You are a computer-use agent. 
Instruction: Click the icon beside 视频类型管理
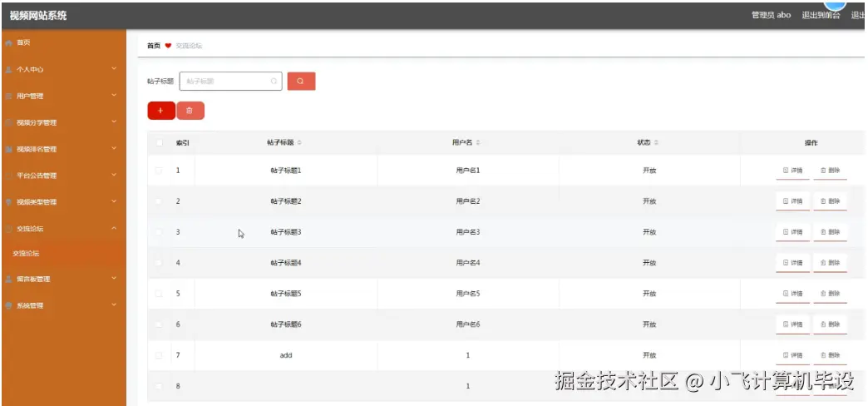(8, 202)
